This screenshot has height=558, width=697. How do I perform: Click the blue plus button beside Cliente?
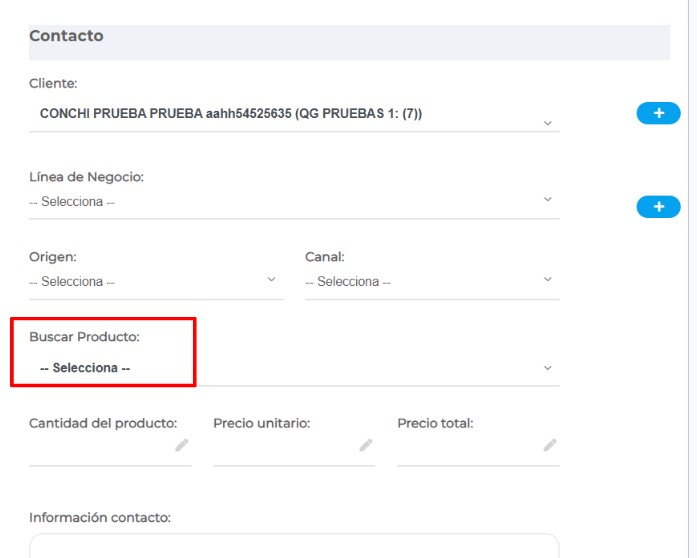pos(658,113)
